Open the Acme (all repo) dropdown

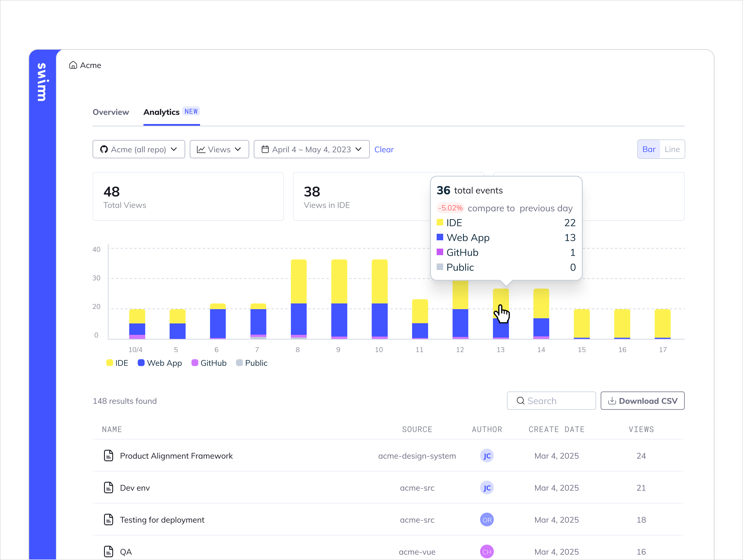[x=139, y=149]
